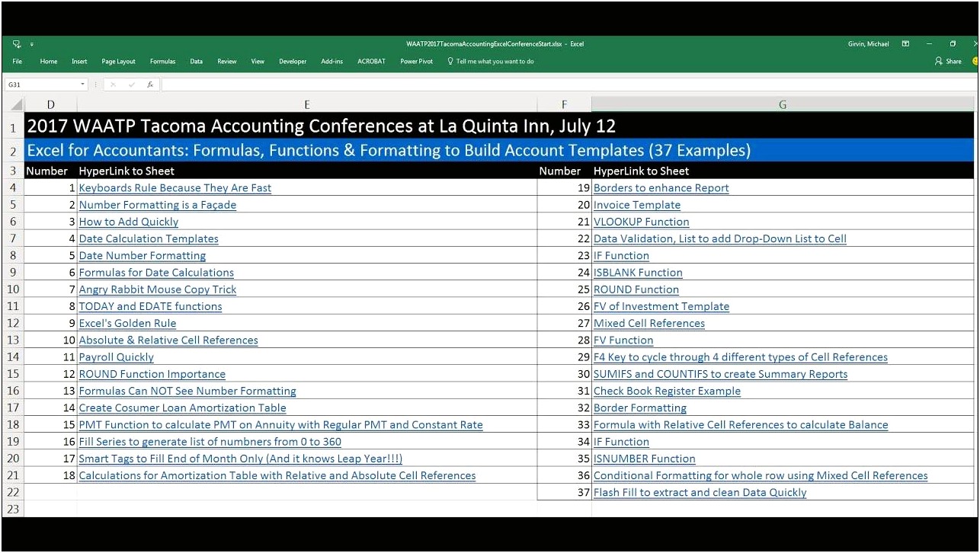Select column G header

[783, 104]
